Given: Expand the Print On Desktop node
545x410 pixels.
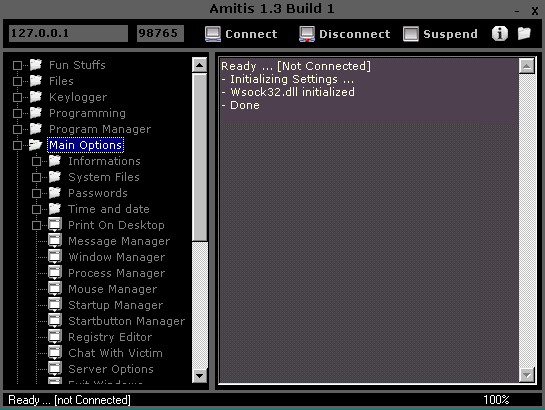Looking at the screenshot, I should (x=36, y=225).
